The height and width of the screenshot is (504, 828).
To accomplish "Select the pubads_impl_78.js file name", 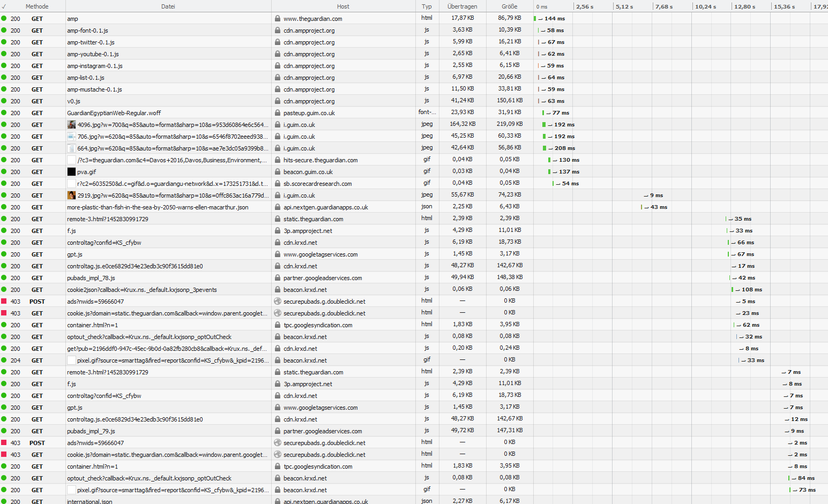I will click(x=91, y=278).
